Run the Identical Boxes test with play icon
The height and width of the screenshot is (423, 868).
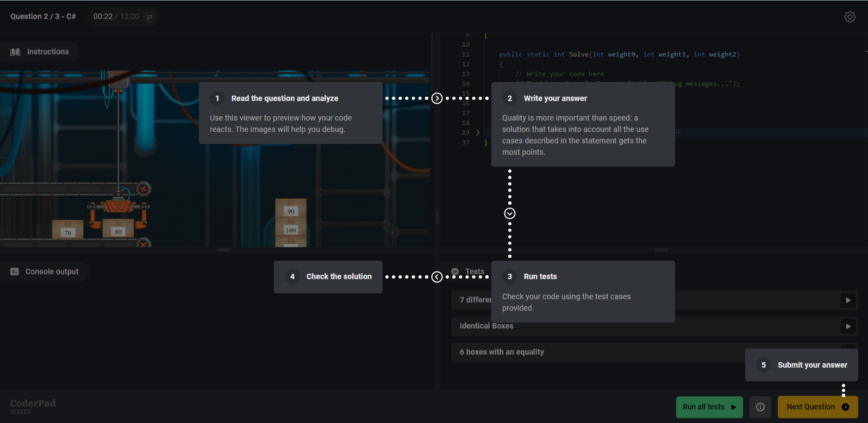pos(847,326)
